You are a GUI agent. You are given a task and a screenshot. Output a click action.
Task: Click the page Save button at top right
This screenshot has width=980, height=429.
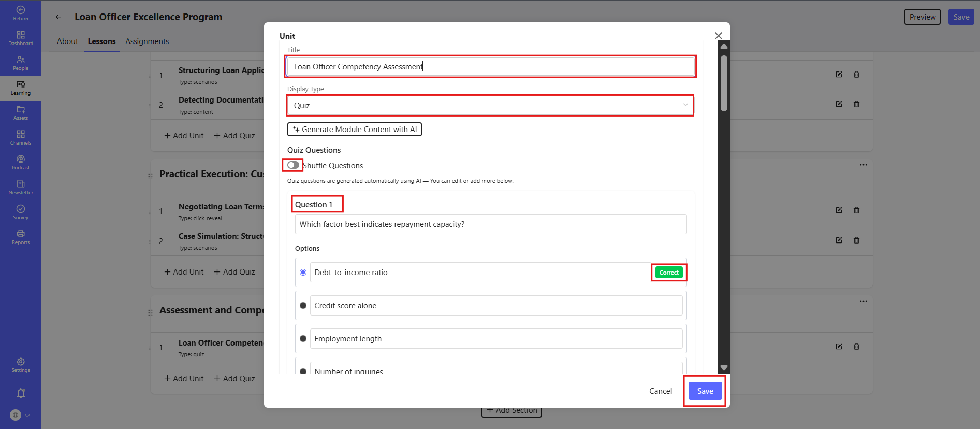tap(961, 17)
